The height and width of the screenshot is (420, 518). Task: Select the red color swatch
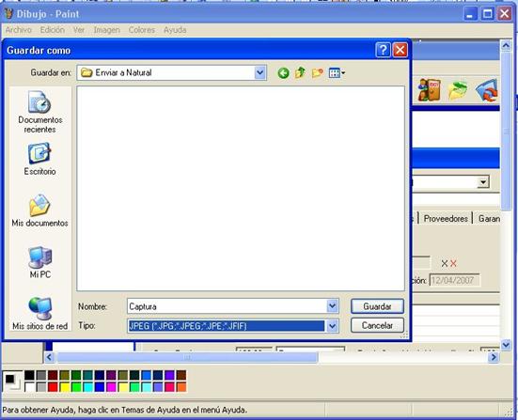click(x=53, y=387)
